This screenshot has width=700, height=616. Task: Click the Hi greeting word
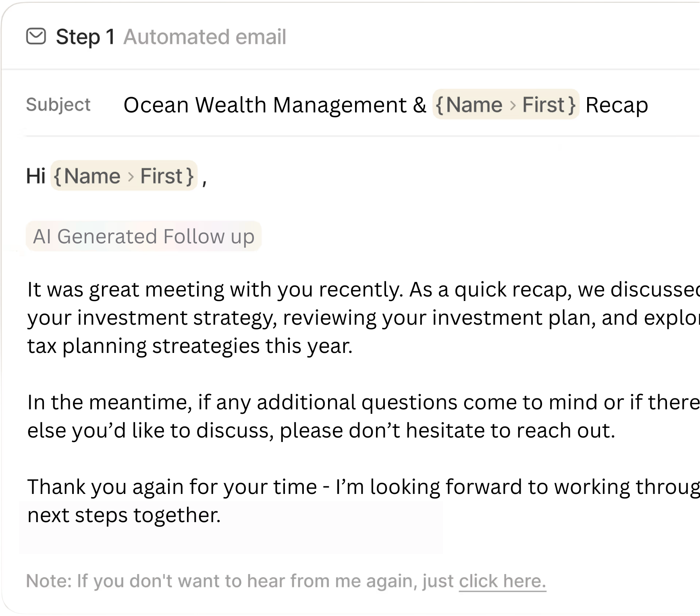click(x=36, y=176)
